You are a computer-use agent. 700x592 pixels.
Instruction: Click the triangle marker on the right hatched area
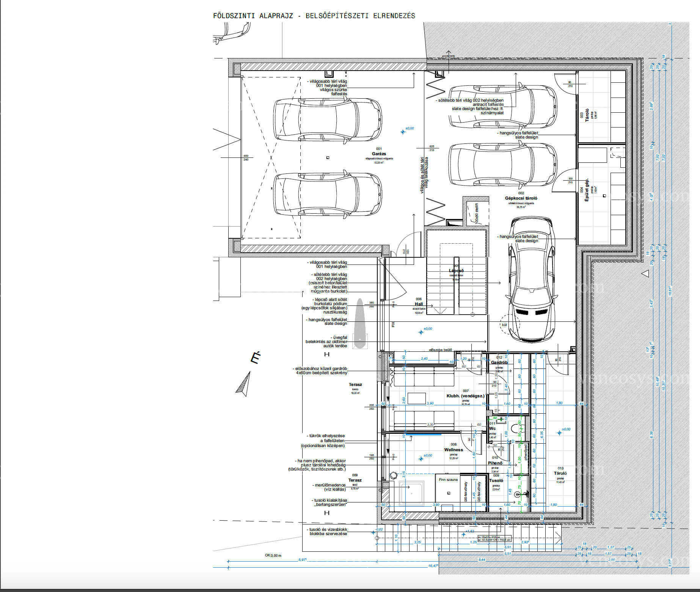tap(645, 273)
